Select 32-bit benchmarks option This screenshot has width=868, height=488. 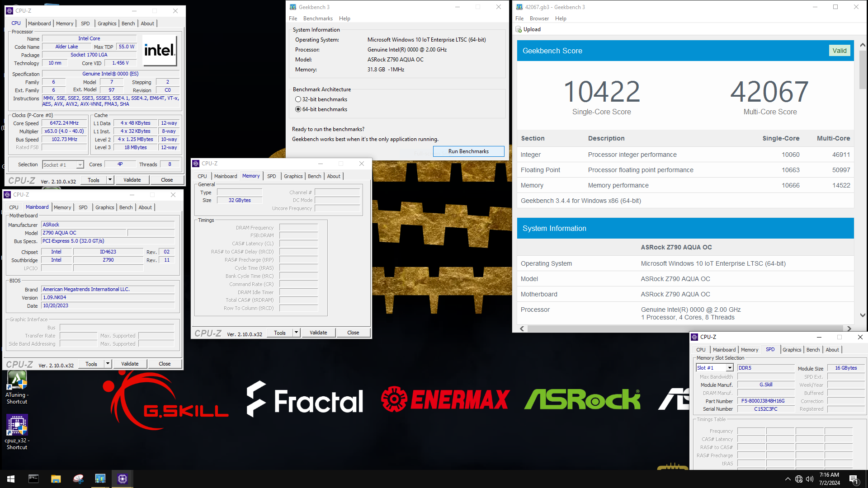click(321, 99)
